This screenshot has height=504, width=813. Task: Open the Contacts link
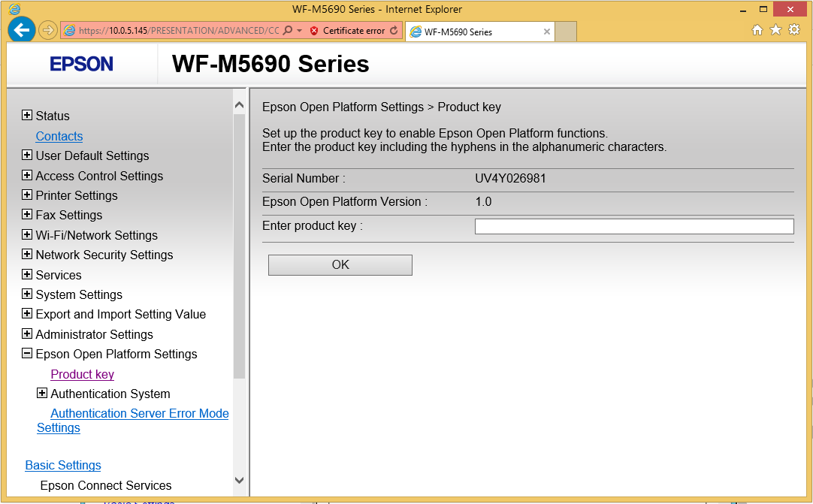(59, 136)
